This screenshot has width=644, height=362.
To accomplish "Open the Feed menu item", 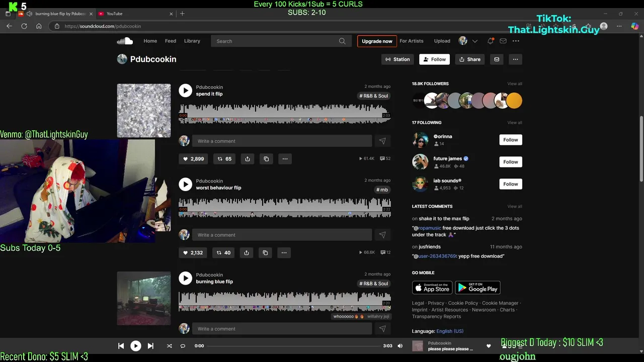I will [171, 41].
